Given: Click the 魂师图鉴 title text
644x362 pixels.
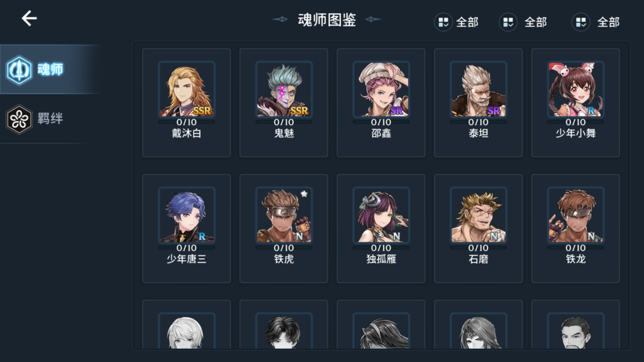Looking at the screenshot, I should tap(327, 19).
